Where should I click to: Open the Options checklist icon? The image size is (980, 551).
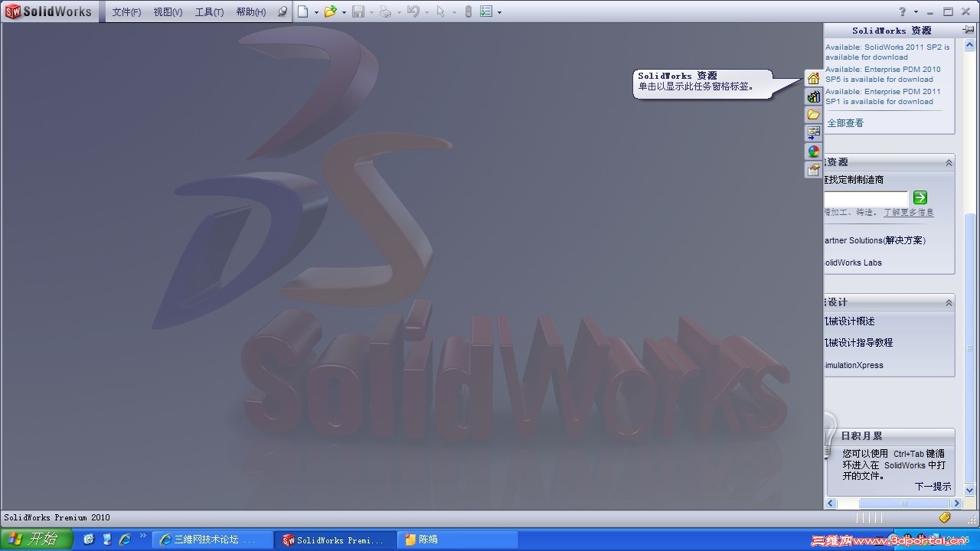coord(486,11)
